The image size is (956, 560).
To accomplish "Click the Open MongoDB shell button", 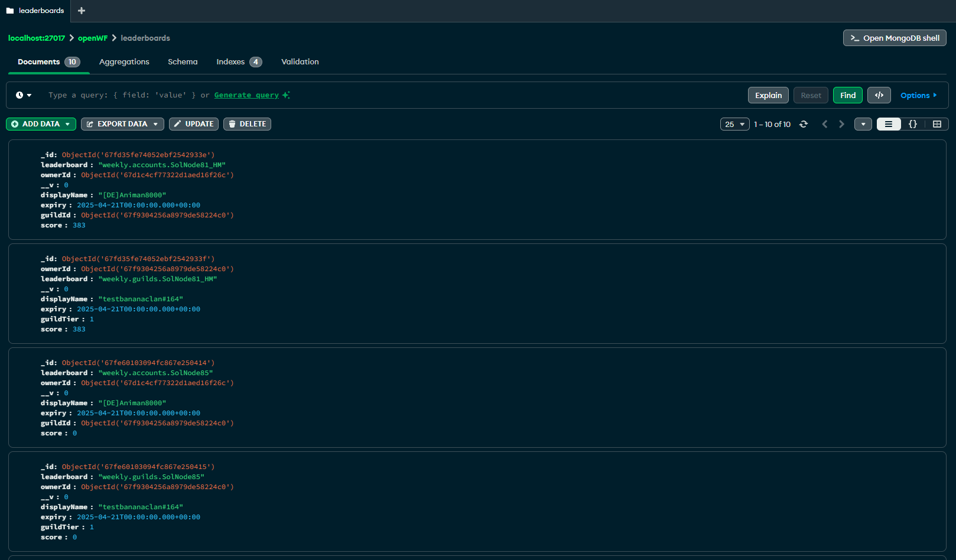I will click(895, 38).
